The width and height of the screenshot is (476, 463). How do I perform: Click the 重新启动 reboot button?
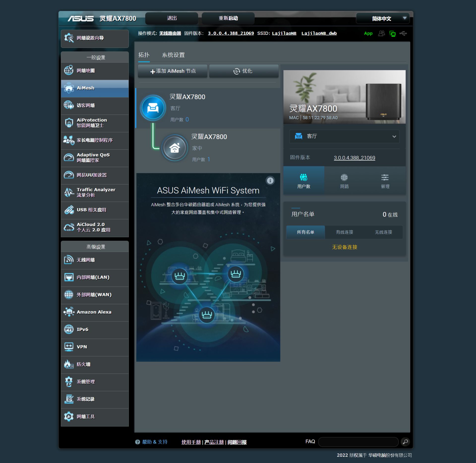pyautogui.click(x=228, y=18)
